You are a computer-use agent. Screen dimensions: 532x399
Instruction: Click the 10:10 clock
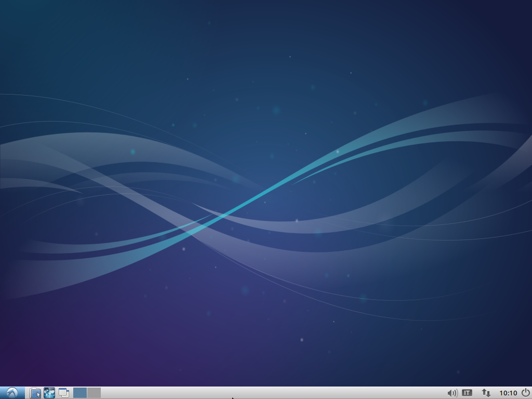[x=508, y=393]
